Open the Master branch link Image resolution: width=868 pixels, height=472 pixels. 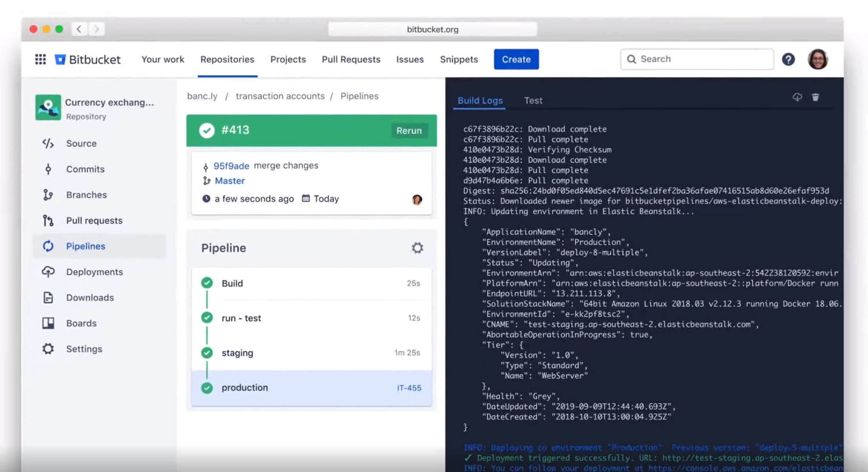point(230,181)
